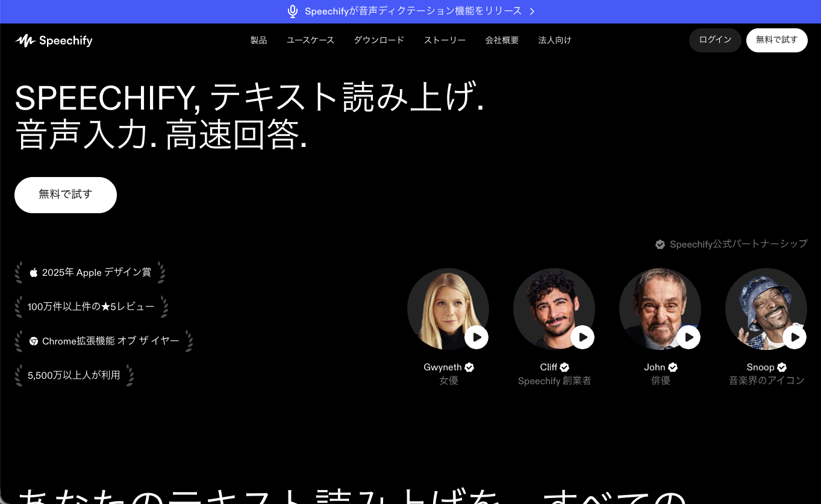
Task: Click Chrome拡張機能 オブ ザ イヤー text
Action: [111, 341]
